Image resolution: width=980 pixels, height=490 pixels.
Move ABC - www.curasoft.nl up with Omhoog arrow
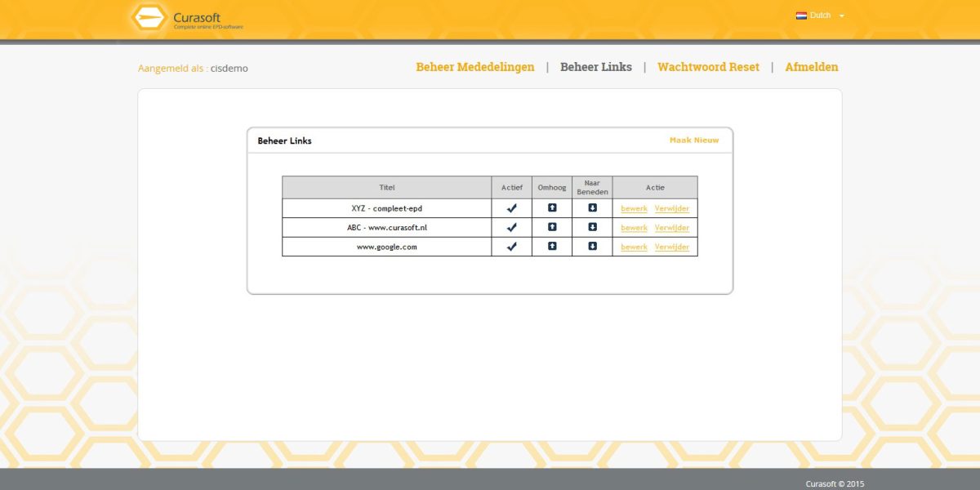pos(551,227)
